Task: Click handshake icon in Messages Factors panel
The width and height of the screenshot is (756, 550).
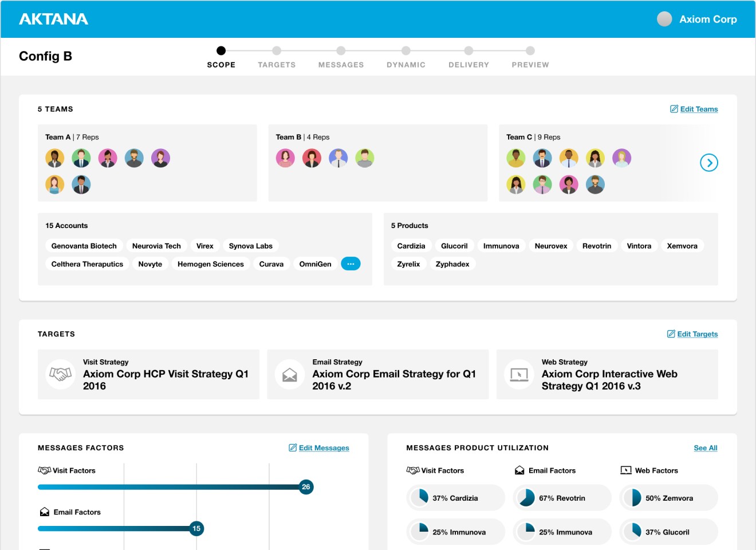Action: pyautogui.click(x=44, y=470)
